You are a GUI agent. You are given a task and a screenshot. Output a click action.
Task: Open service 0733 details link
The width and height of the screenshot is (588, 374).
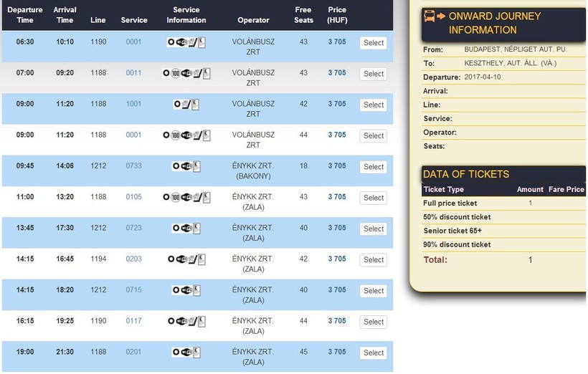point(133,166)
